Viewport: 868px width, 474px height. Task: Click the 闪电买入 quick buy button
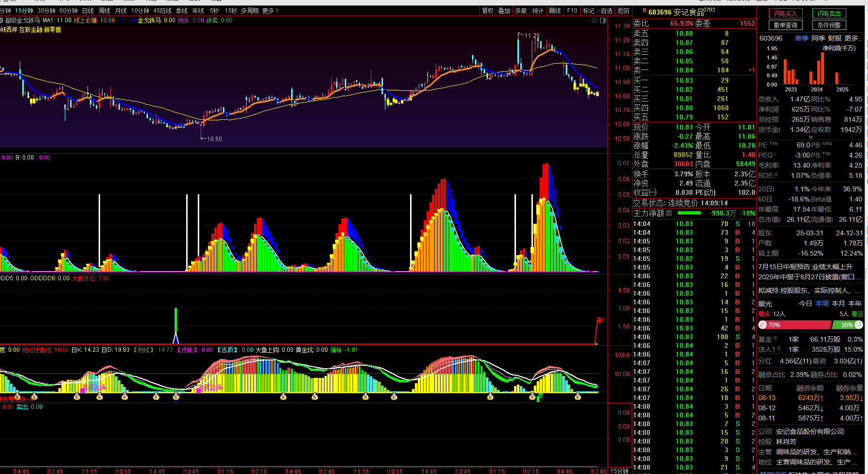click(786, 14)
